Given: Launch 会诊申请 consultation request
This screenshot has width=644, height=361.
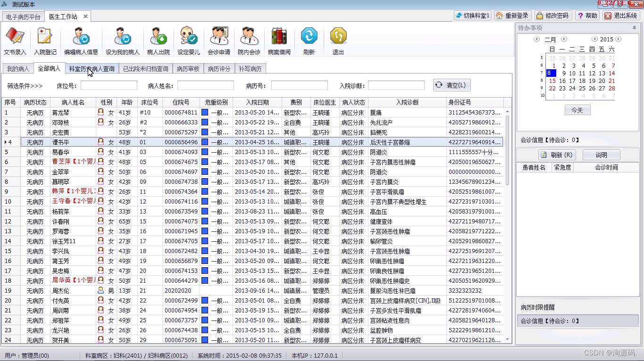Looking at the screenshot, I should click(219, 41).
